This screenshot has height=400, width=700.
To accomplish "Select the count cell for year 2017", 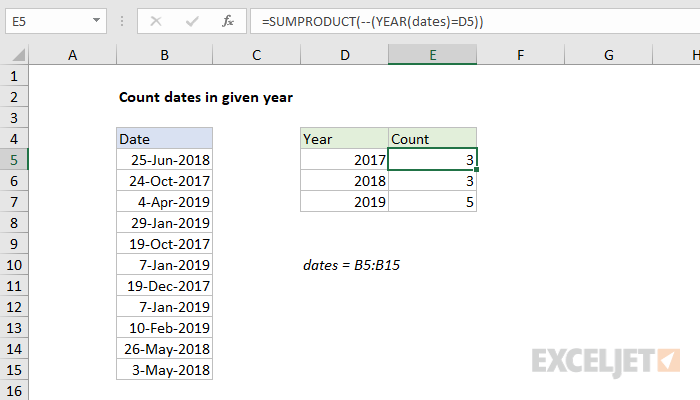I will [433, 160].
